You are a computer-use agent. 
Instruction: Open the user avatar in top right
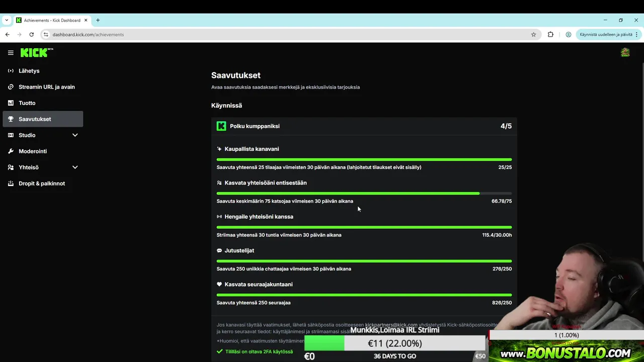625,52
